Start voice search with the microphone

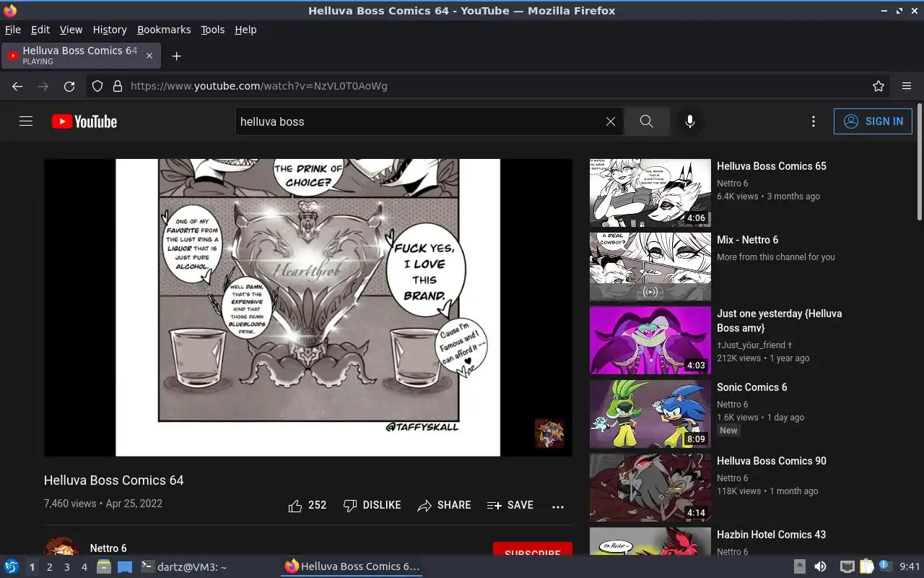(x=690, y=121)
